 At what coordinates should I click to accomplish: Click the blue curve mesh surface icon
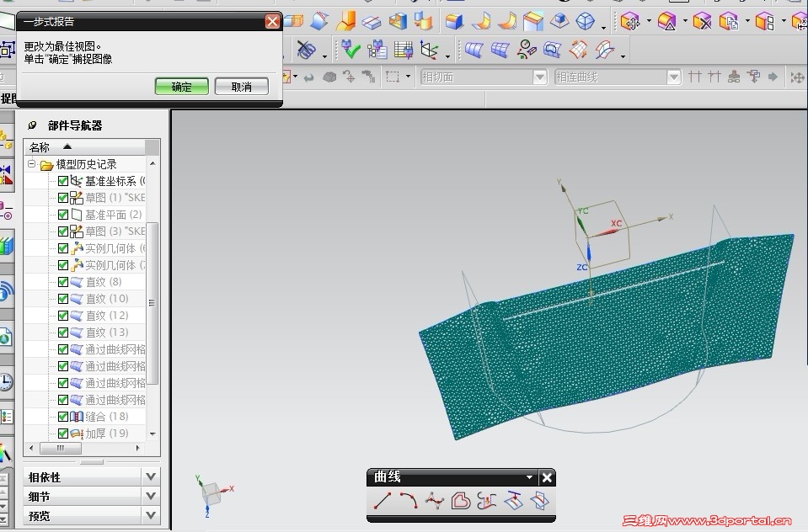tap(500, 50)
